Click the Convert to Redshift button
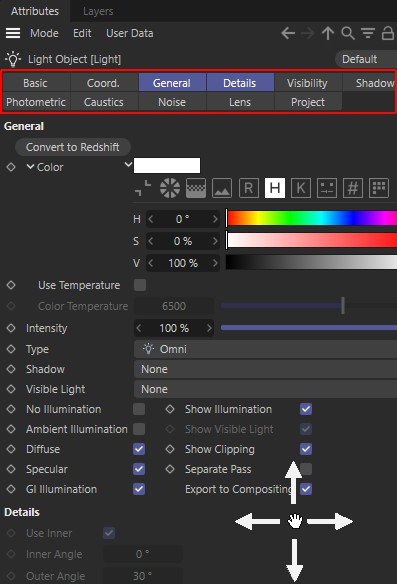Screen dimensions: 397x584 73,147
